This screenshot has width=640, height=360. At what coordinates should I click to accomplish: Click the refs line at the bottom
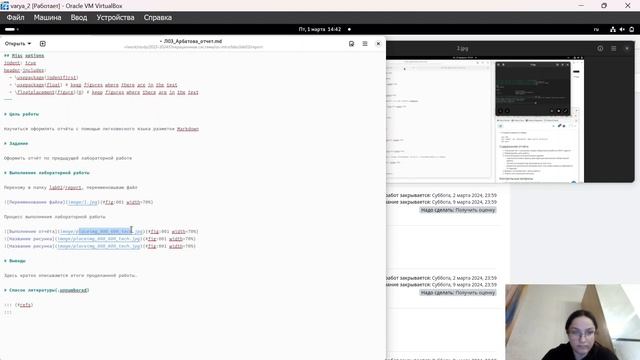pos(18,305)
